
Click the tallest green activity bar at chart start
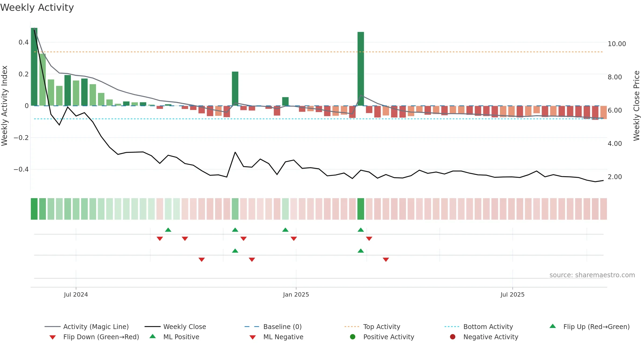click(34, 67)
